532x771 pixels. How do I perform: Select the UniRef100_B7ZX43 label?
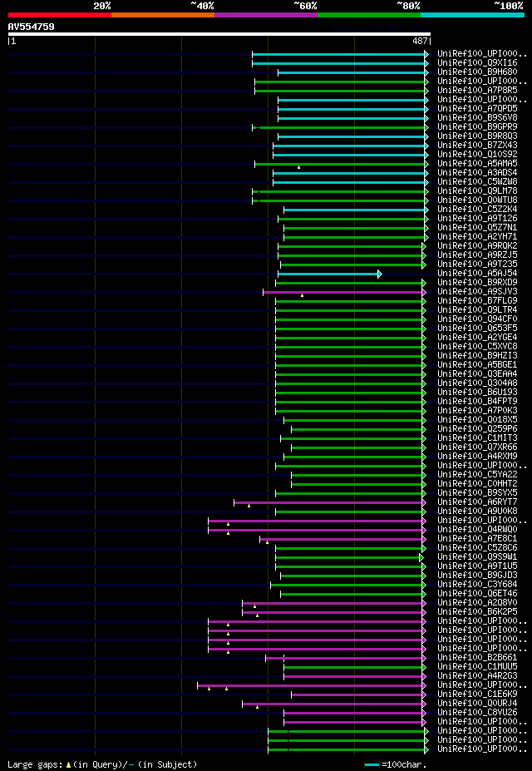point(477,145)
